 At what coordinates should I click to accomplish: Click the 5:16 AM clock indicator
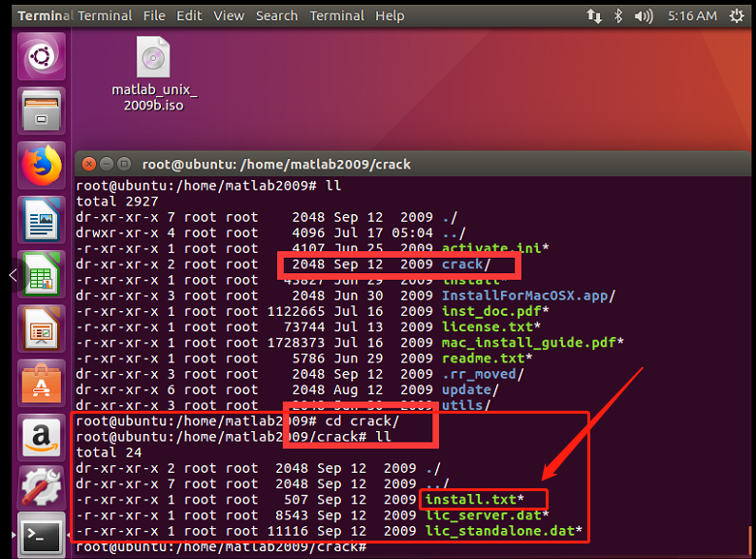[x=692, y=16]
